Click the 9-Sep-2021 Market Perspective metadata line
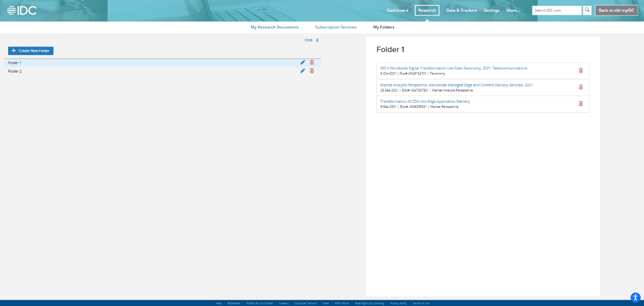The width and height of the screenshot is (644, 306). (x=419, y=107)
